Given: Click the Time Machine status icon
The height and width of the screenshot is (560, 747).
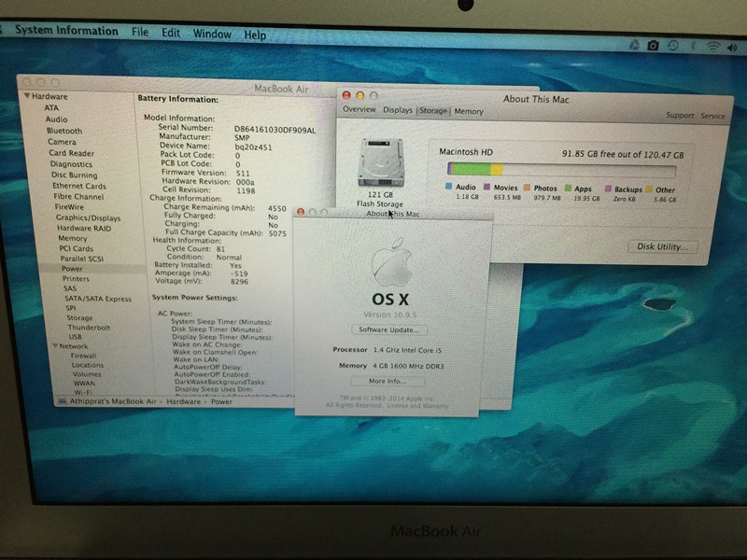Looking at the screenshot, I should point(672,45).
